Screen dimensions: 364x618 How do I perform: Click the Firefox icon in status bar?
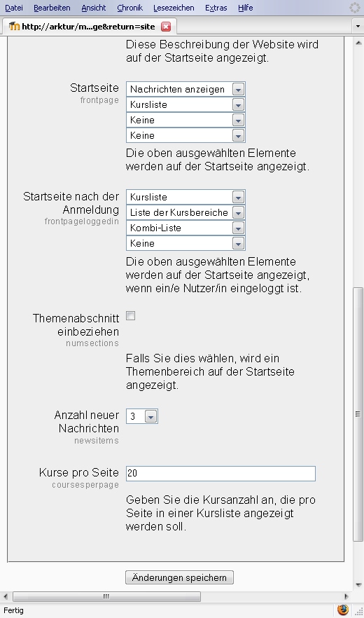[x=343, y=610]
